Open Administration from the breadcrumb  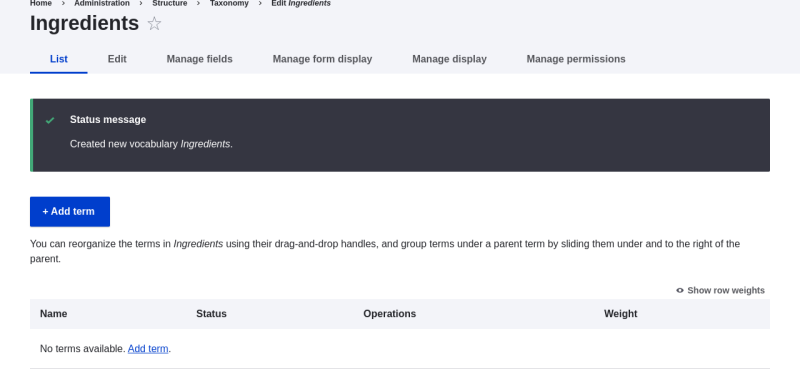coord(102,4)
